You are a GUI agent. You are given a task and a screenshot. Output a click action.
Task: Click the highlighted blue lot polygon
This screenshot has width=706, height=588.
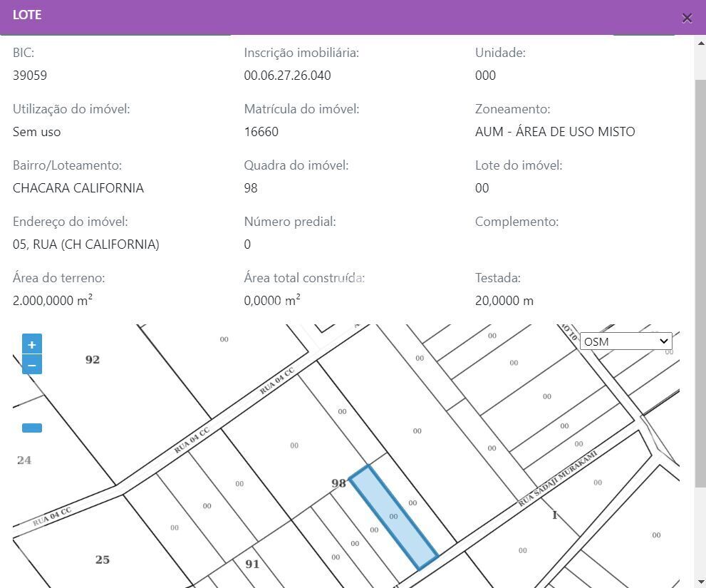(393, 517)
